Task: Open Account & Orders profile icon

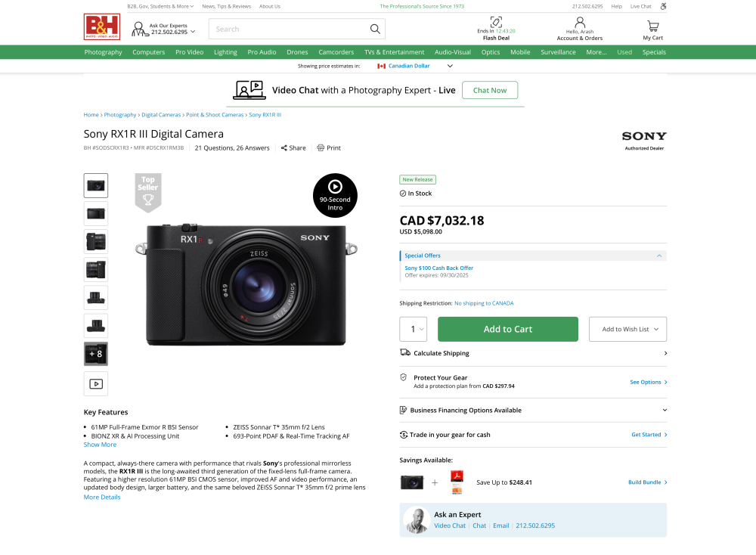Action: 580,23
